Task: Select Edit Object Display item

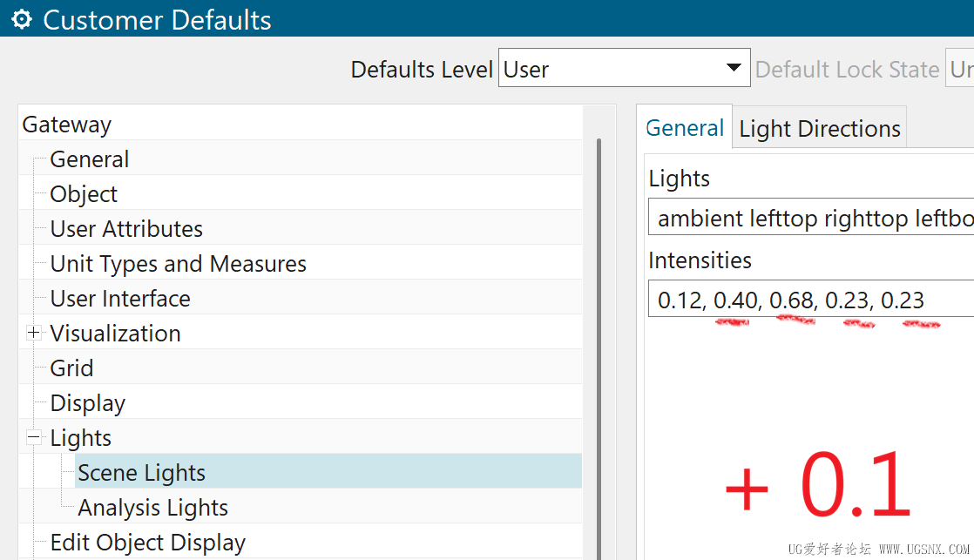Action: pyautogui.click(x=147, y=543)
